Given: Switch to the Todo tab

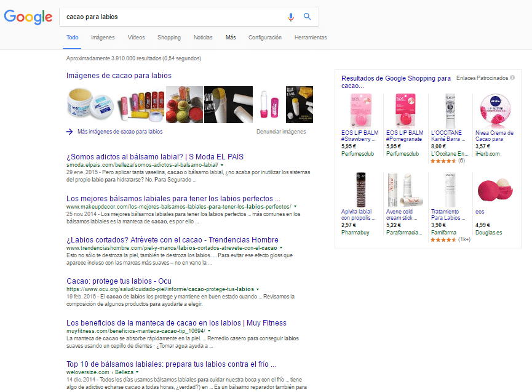Looking at the screenshot, I should click(73, 38).
